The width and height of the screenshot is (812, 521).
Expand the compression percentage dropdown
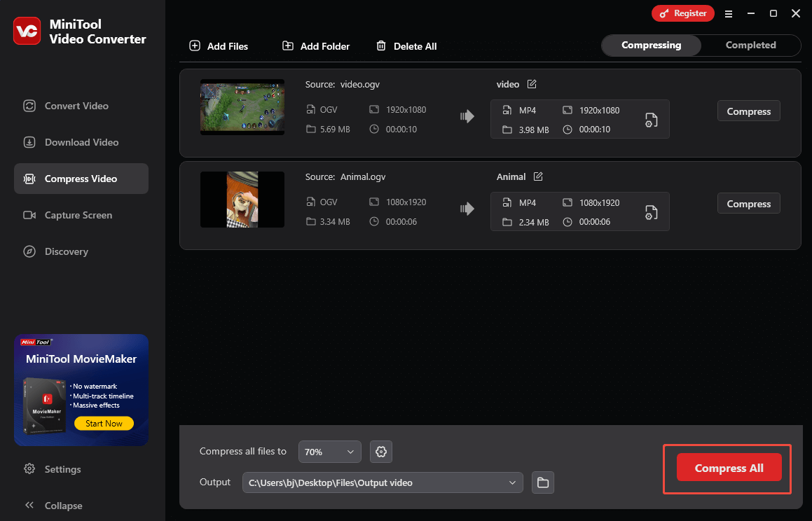click(329, 452)
